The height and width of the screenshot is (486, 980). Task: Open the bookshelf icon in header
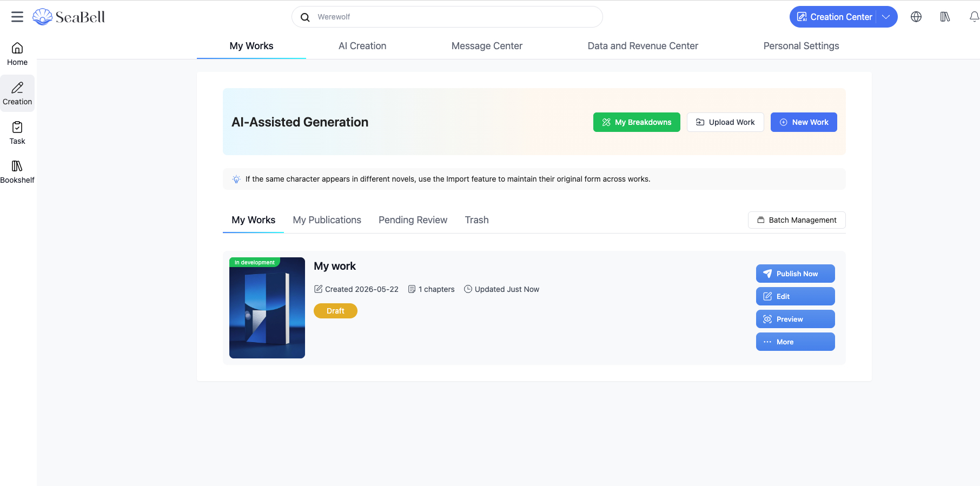point(945,17)
